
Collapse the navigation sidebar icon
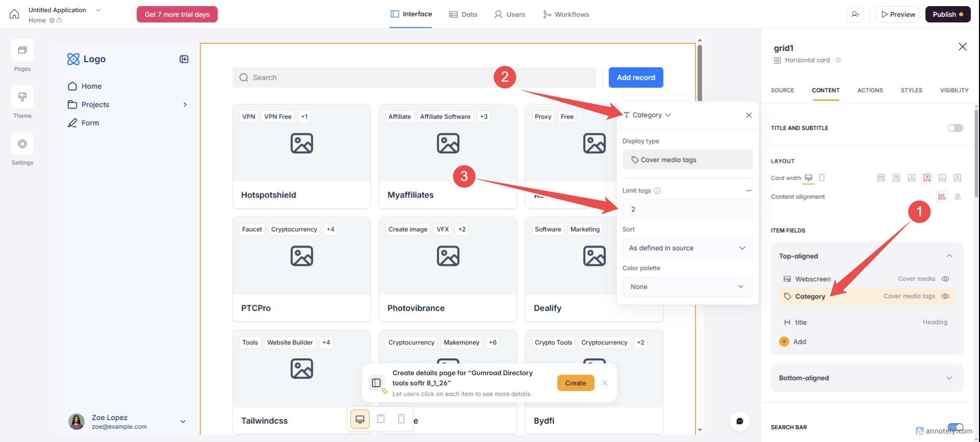[184, 59]
